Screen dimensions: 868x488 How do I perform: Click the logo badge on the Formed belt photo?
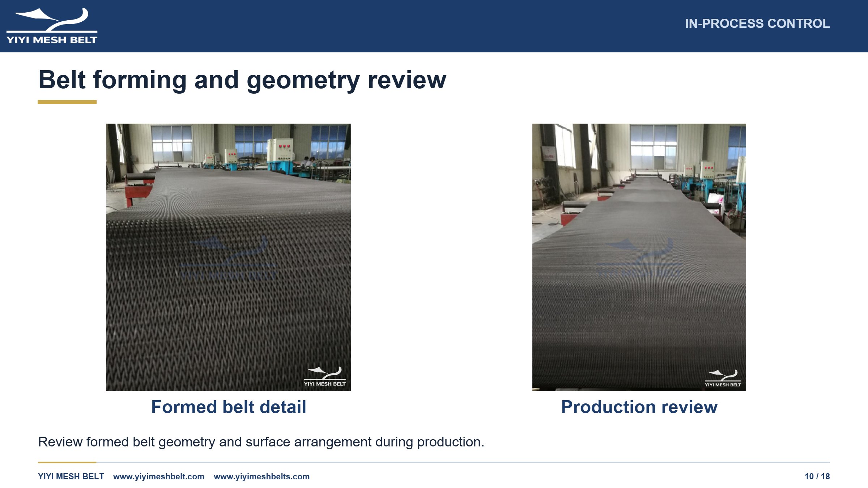click(x=325, y=377)
